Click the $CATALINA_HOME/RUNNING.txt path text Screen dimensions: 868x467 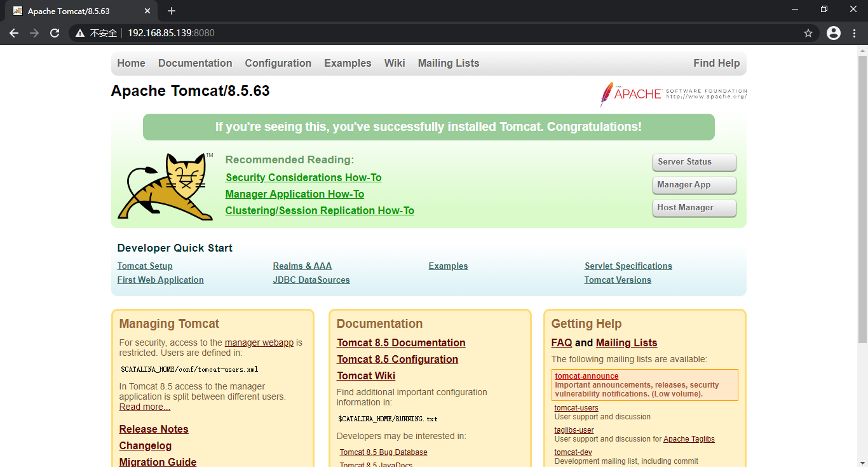(x=388, y=419)
